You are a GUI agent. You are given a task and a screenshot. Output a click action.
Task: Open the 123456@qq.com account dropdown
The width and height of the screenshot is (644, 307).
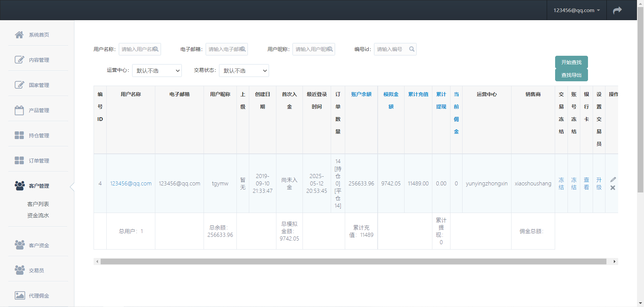tap(576, 10)
